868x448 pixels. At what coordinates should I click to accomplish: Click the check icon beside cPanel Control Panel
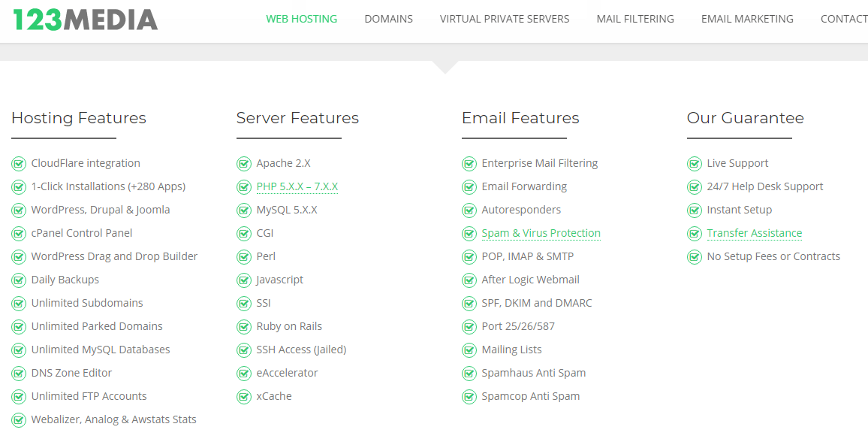(x=19, y=234)
